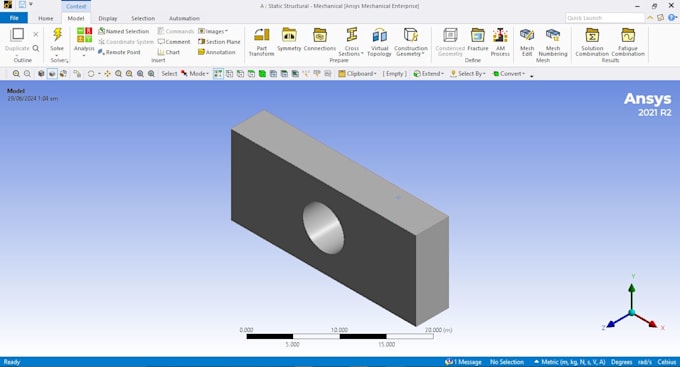Screen dimensions: 680x367
Task: Select the Model ribbon tab
Action: 76,18
